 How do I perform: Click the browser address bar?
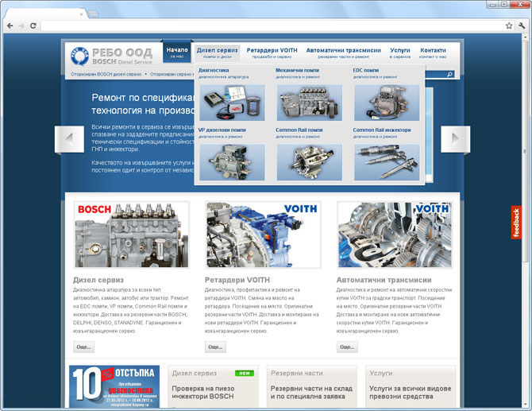click(272, 25)
